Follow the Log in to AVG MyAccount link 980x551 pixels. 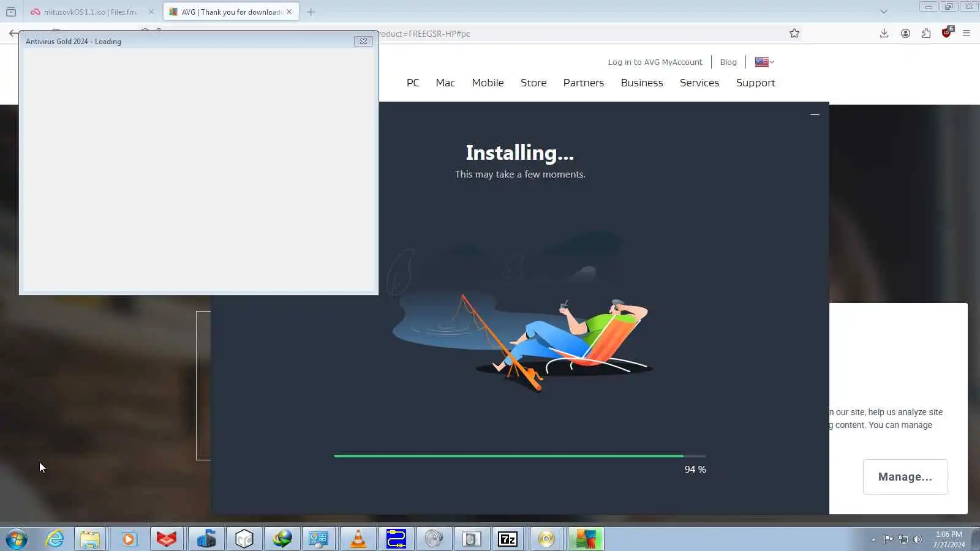[x=655, y=62]
